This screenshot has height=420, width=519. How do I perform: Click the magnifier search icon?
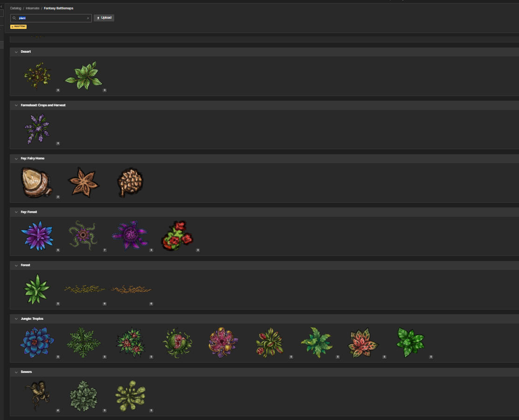[x=14, y=18]
